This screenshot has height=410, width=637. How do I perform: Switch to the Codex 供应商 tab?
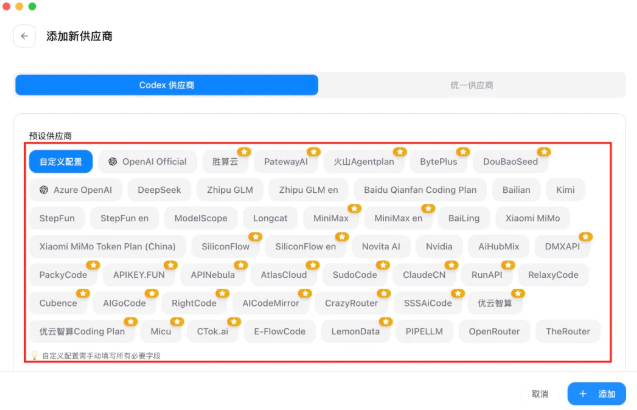tap(167, 85)
